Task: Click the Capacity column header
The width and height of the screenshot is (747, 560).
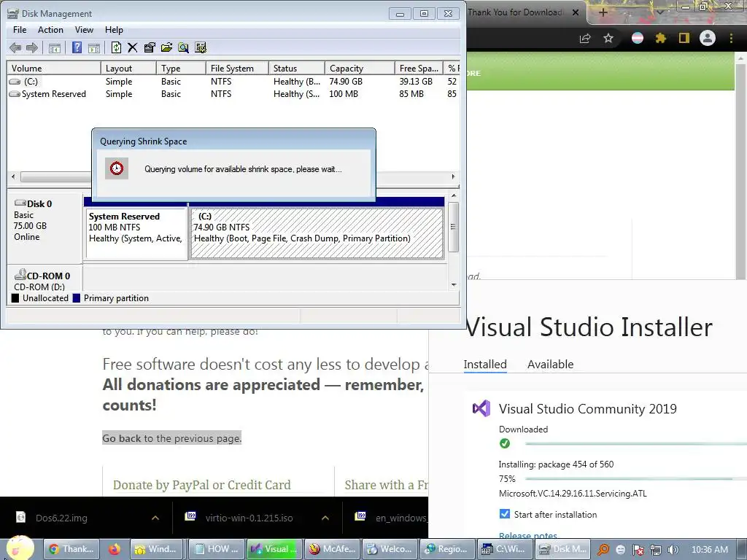Action: [x=360, y=68]
